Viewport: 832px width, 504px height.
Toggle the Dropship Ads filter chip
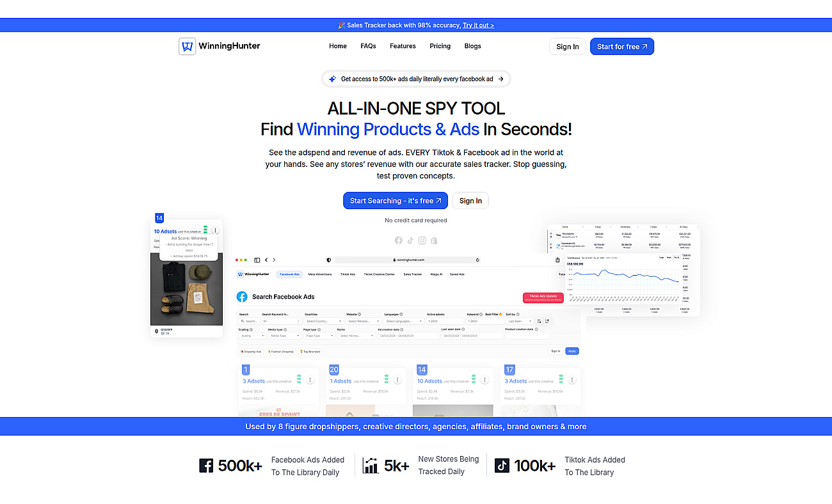coord(252,352)
